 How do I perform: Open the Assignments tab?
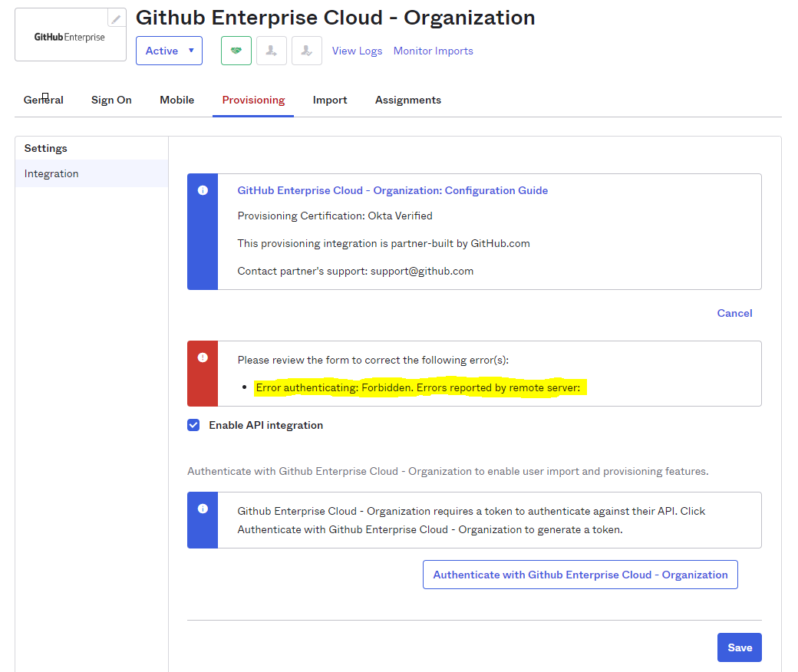408,100
